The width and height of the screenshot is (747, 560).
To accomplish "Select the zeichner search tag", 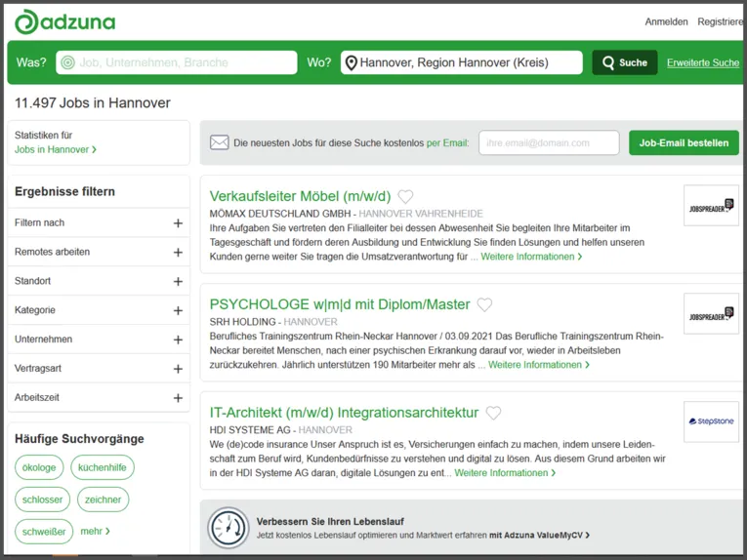I will [x=103, y=500].
